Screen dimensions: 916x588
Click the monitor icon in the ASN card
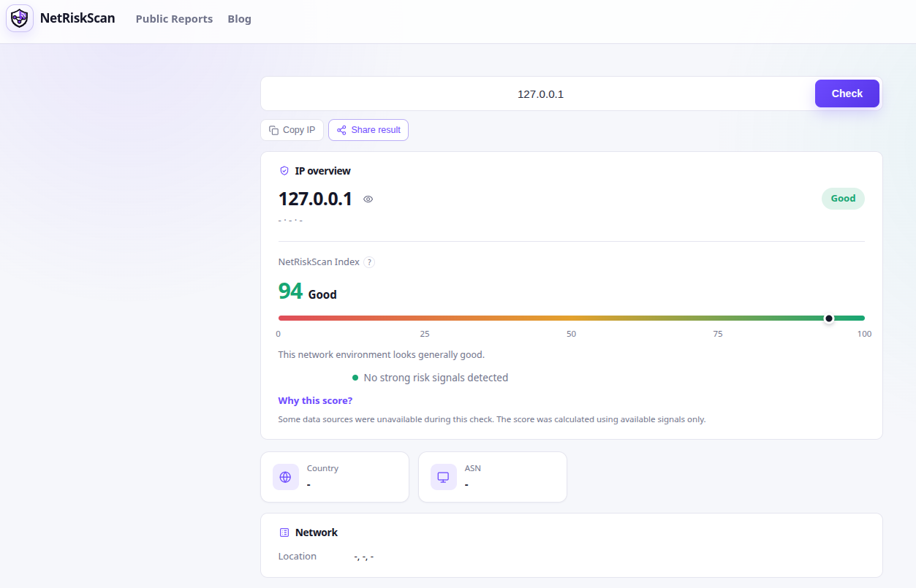[x=443, y=477]
